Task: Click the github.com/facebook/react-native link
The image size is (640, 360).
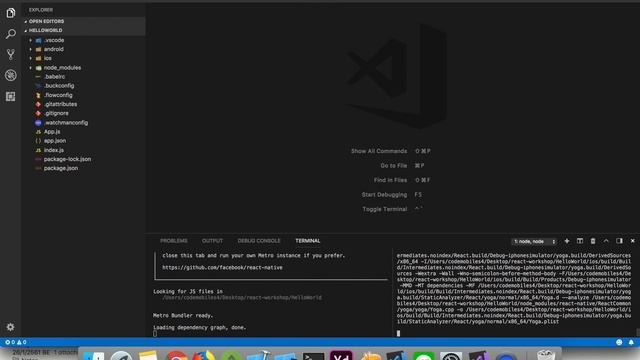Action: [x=222, y=268]
